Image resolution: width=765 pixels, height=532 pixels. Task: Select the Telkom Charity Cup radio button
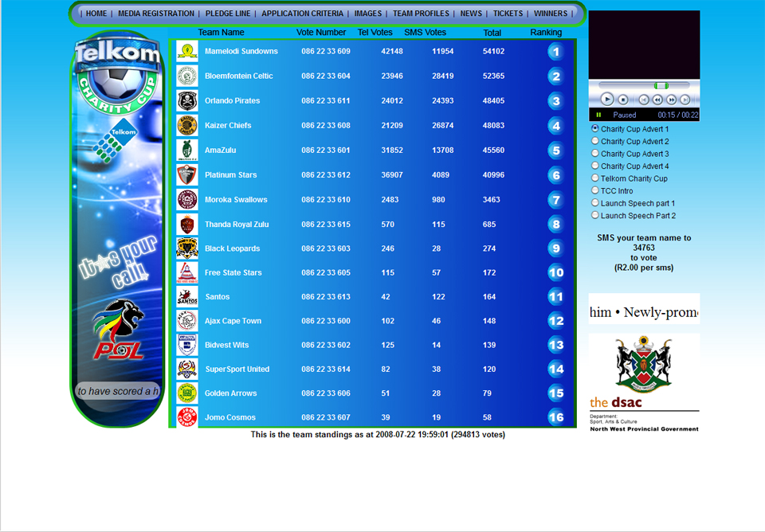(594, 178)
